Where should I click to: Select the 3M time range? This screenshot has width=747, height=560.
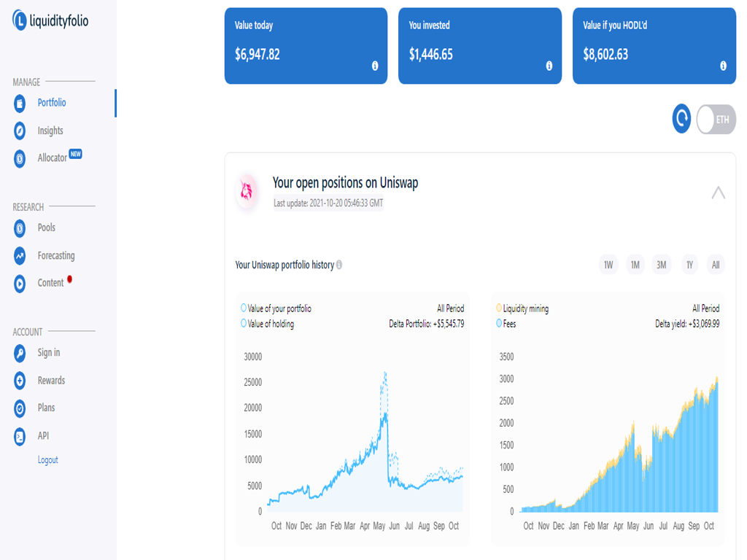[661, 265]
